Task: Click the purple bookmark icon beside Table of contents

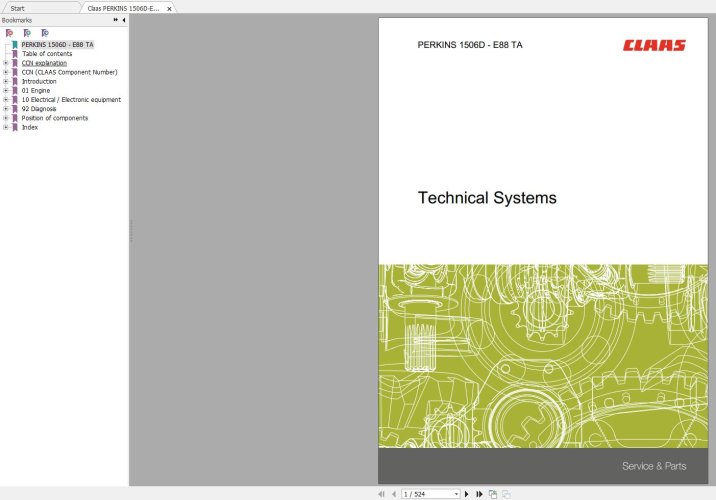Action: click(x=15, y=54)
